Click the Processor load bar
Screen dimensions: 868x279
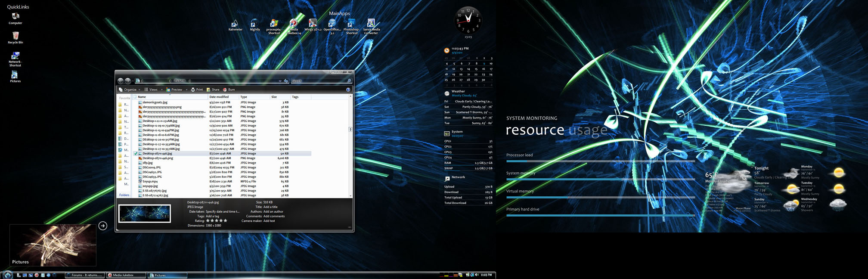pyautogui.click(x=601, y=161)
